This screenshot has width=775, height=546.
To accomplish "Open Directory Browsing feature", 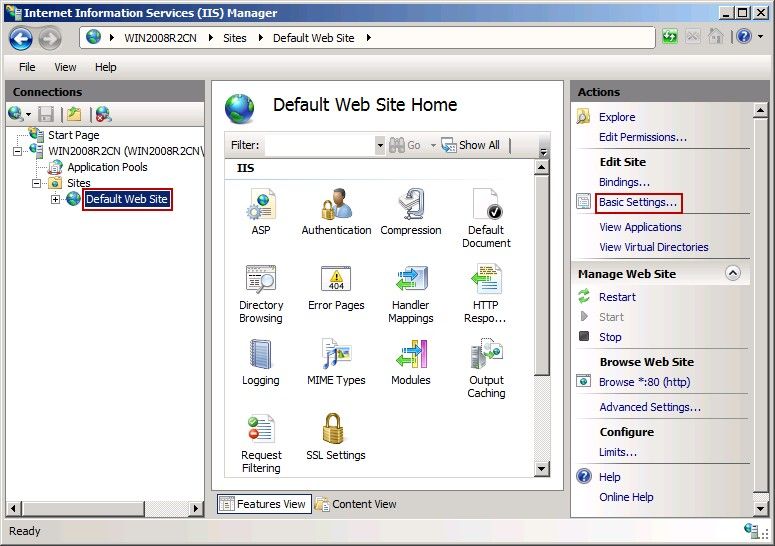I will coord(261,294).
